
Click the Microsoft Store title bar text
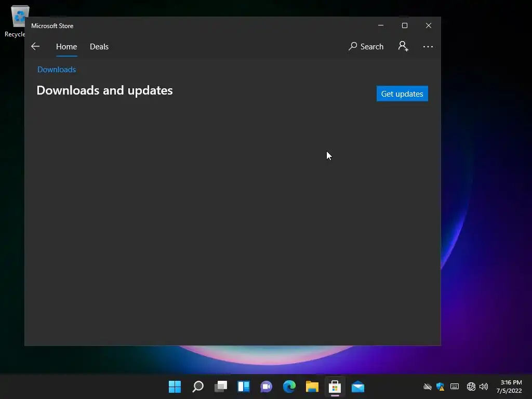click(x=52, y=26)
